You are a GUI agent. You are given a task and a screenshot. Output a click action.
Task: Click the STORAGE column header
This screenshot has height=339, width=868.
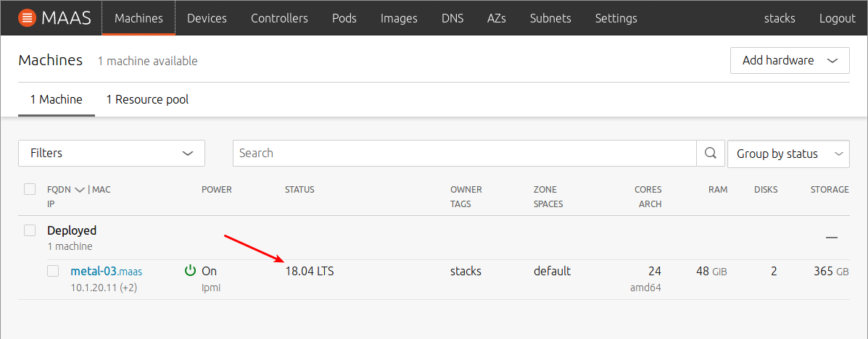pyautogui.click(x=830, y=190)
